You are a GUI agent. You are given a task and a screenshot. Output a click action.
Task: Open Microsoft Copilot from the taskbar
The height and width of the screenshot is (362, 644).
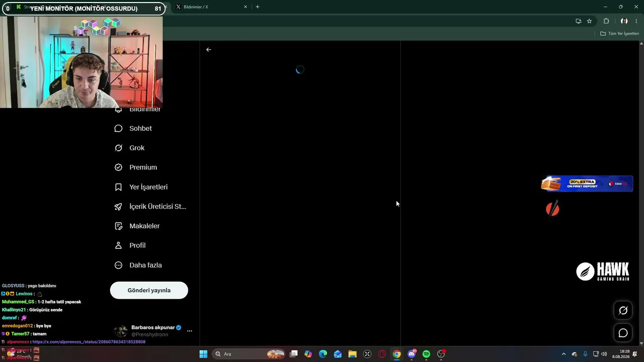point(308,354)
